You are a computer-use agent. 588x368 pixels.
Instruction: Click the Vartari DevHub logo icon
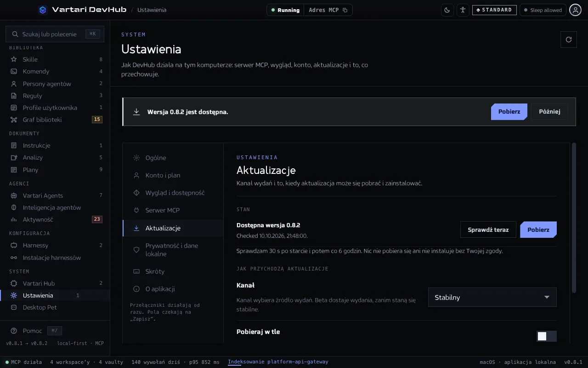click(43, 10)
